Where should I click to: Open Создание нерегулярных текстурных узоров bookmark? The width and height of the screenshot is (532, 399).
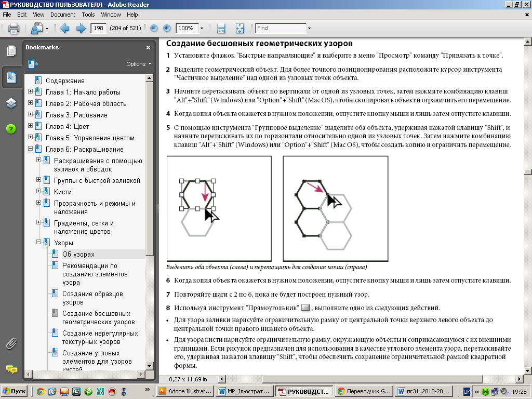coord(100,337)
